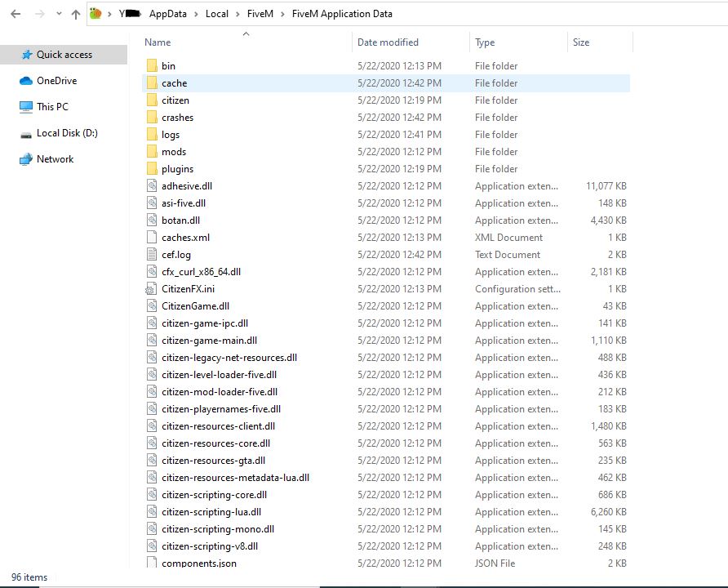Click the 96 items status bar text
This screenshot has width=728, height=588.
click(x=29, y=577)
